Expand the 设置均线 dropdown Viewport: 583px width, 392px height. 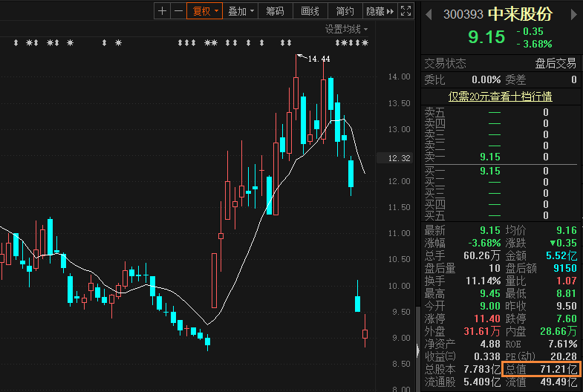346,29
